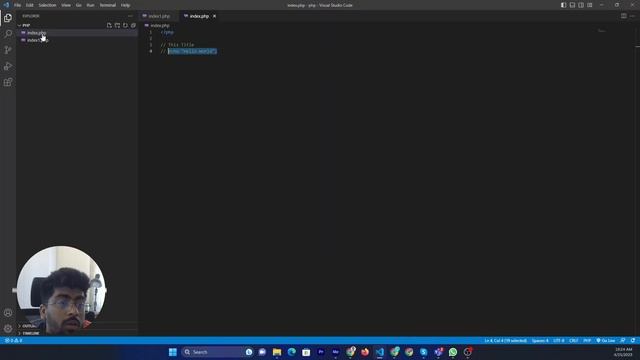Click the Spaces: 4 indentation status entry
The image size is (640, 360).
540,340
